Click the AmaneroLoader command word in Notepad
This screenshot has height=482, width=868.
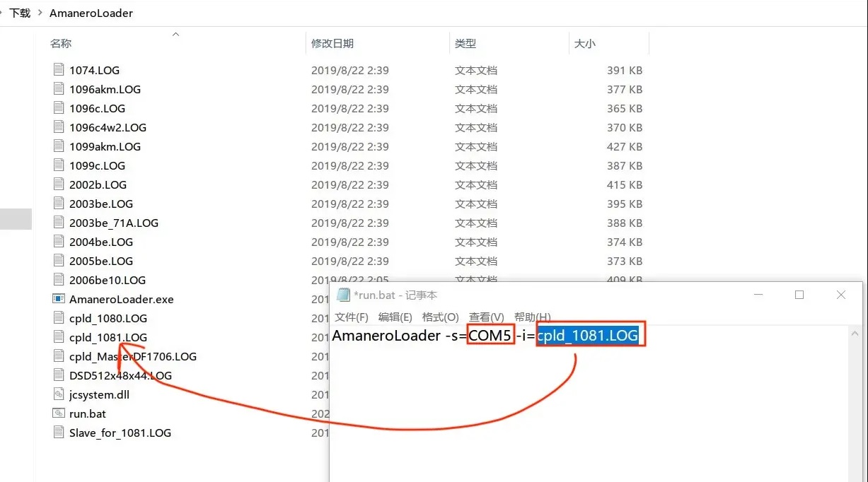[x=387, y=336]
